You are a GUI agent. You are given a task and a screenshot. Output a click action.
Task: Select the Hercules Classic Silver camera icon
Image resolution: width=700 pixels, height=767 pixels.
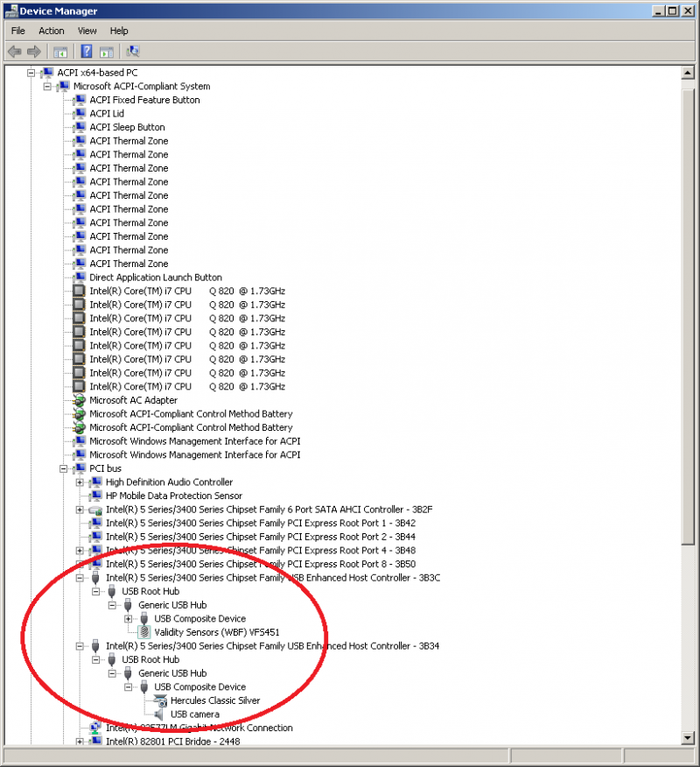coord(160,701)
